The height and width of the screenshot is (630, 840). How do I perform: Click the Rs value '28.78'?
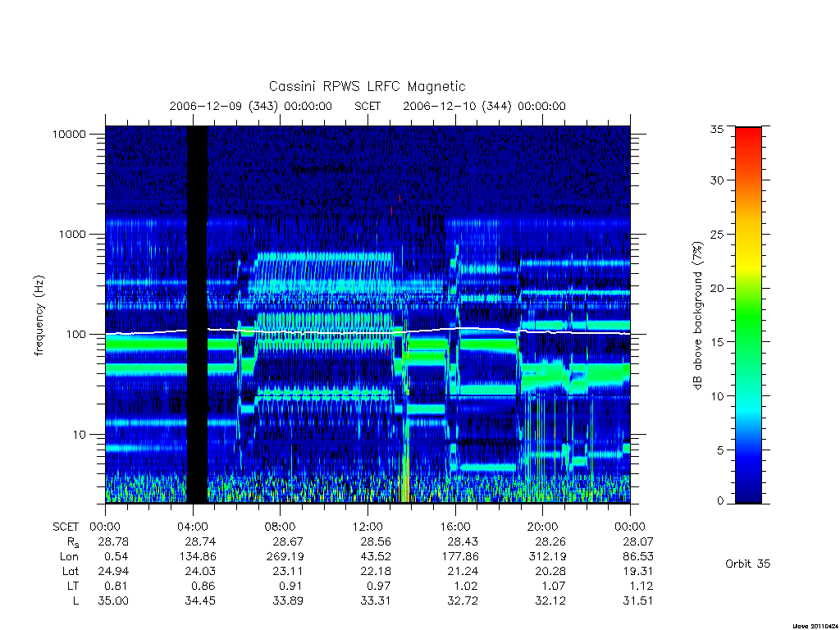click(113, 541)
